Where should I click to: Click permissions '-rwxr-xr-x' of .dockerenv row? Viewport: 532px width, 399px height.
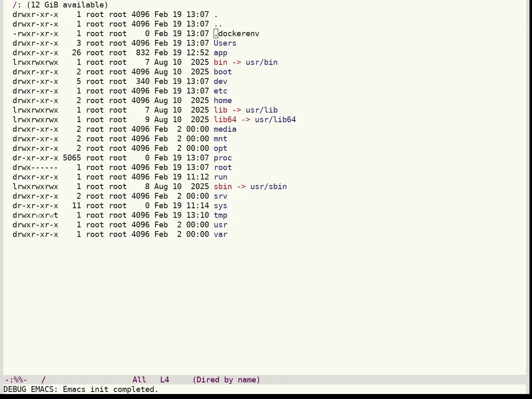tap(35, 34)
